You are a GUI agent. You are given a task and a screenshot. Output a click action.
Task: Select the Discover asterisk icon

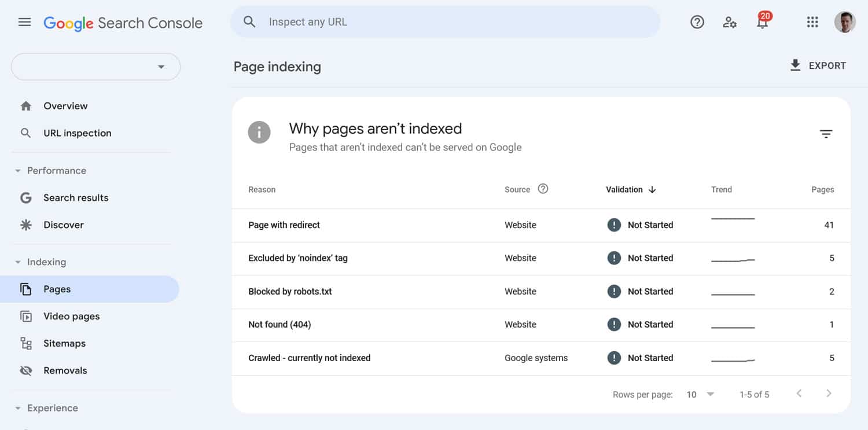25,225
